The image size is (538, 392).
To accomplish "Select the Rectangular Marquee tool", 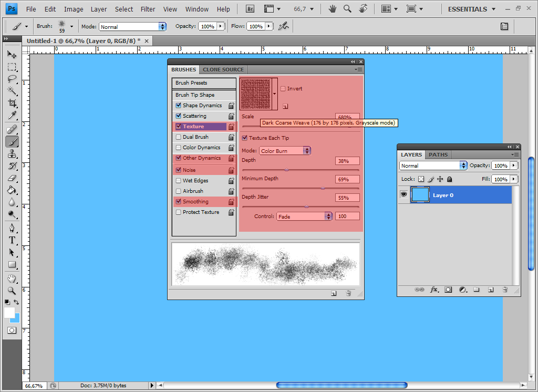I will click(x=12, y=67).
